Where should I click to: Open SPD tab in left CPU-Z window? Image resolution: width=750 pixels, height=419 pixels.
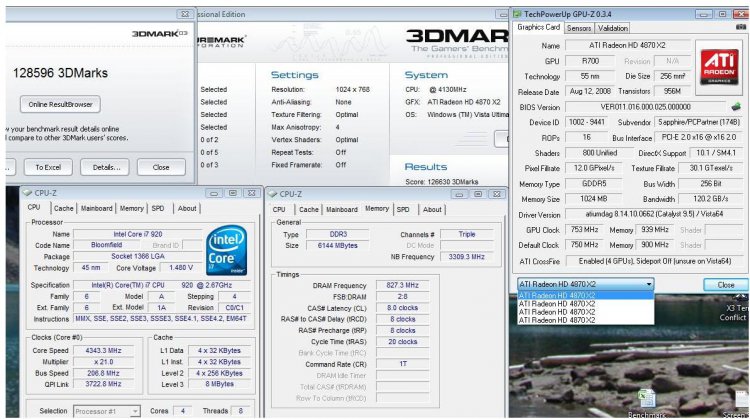pos(158,209)
